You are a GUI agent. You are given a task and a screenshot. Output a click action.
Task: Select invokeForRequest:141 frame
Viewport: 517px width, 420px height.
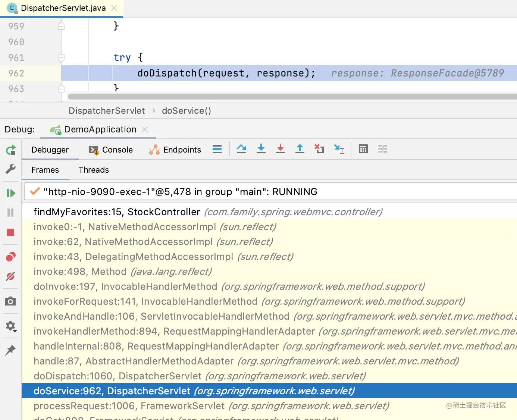[269, 301]
